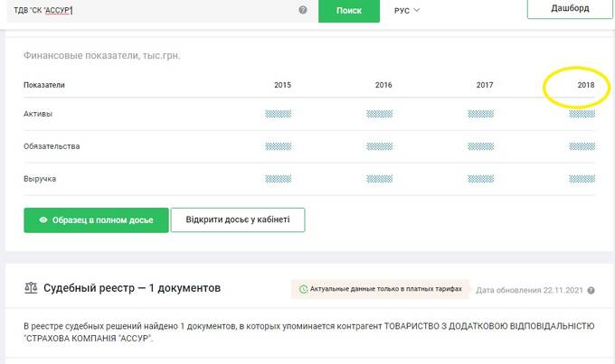
Task: Click the Судебный реестр section heading
Action: tap(134, 288)
